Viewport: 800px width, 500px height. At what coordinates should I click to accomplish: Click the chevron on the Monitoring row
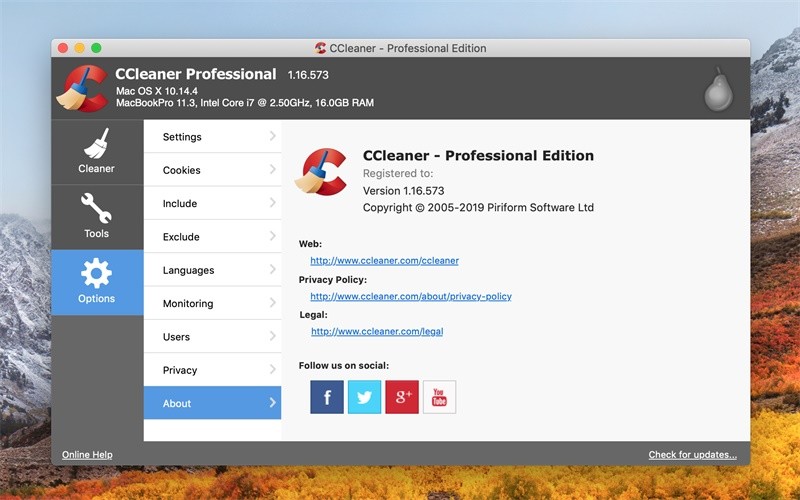(x=272, y=303)
